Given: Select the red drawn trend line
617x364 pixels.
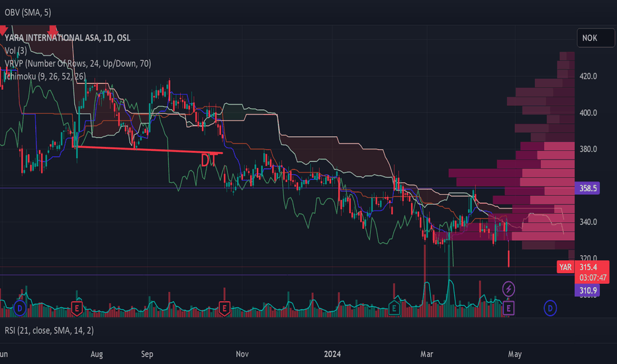Looking at the screenshot, I should pos(150,150).
